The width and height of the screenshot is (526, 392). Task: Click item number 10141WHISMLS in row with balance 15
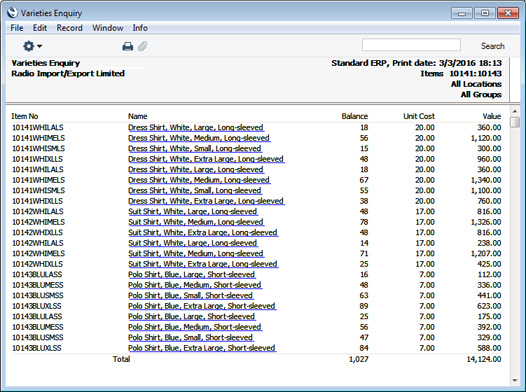point(39,148)
